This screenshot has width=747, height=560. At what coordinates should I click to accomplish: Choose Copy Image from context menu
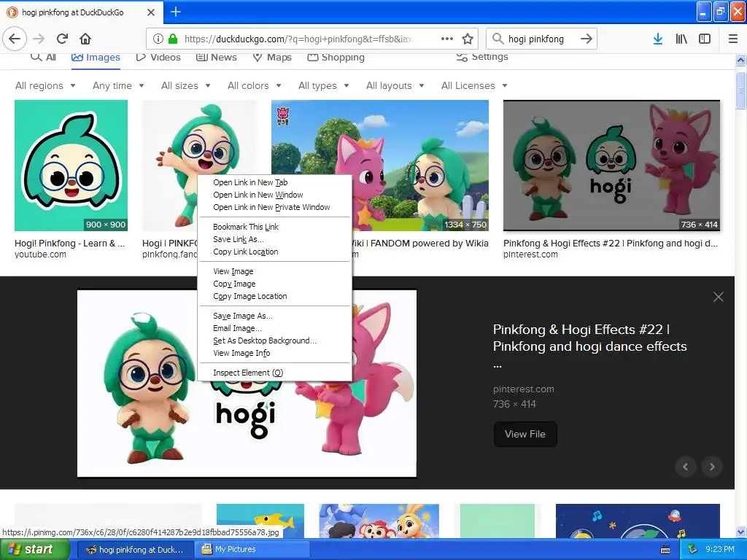coord(275,284)
